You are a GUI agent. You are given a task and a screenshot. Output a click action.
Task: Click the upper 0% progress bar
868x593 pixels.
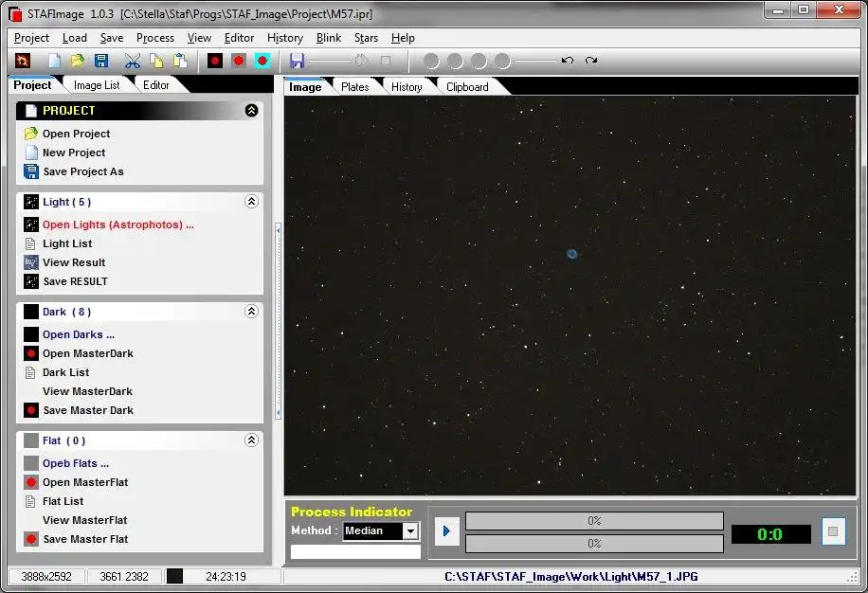pos(594,521)
